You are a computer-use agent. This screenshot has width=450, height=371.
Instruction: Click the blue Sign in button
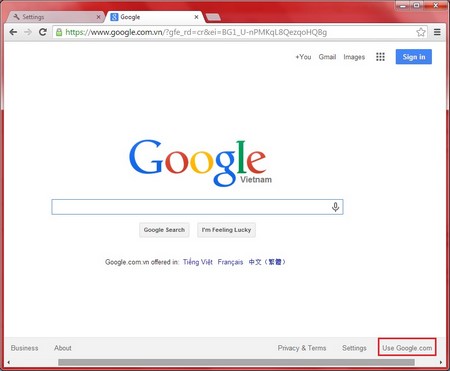tap(414, 57)
